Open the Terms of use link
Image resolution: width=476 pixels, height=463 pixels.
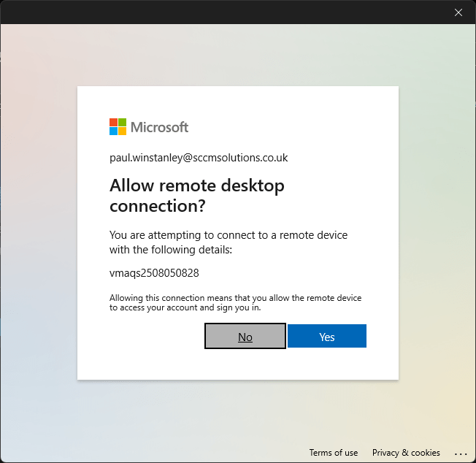coord(333,453)
